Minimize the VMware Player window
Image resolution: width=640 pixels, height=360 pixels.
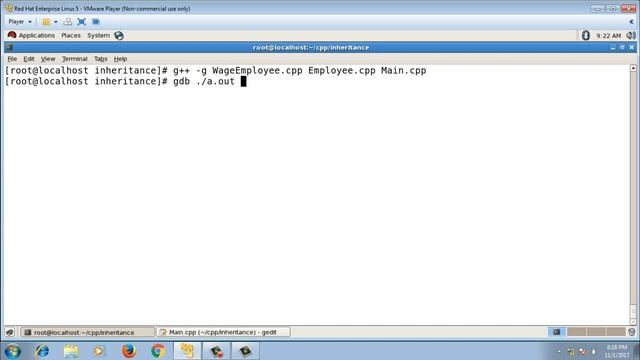click(x=598, y=9)
